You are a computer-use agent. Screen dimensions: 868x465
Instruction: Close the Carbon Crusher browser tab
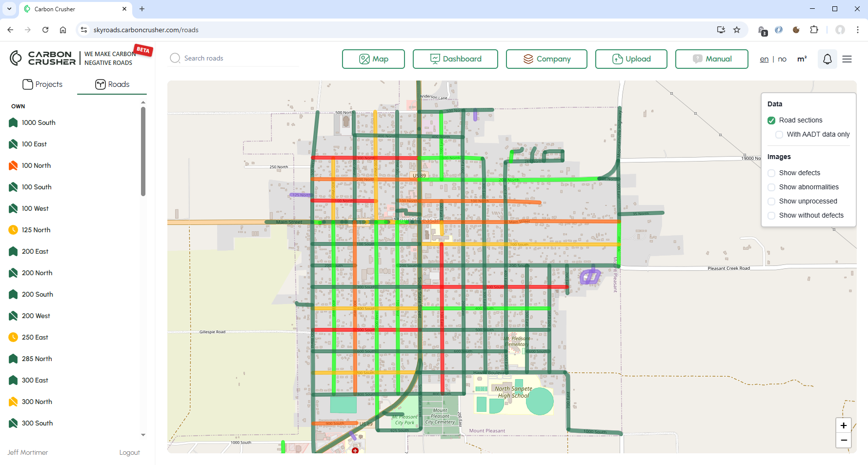point(124,9)
